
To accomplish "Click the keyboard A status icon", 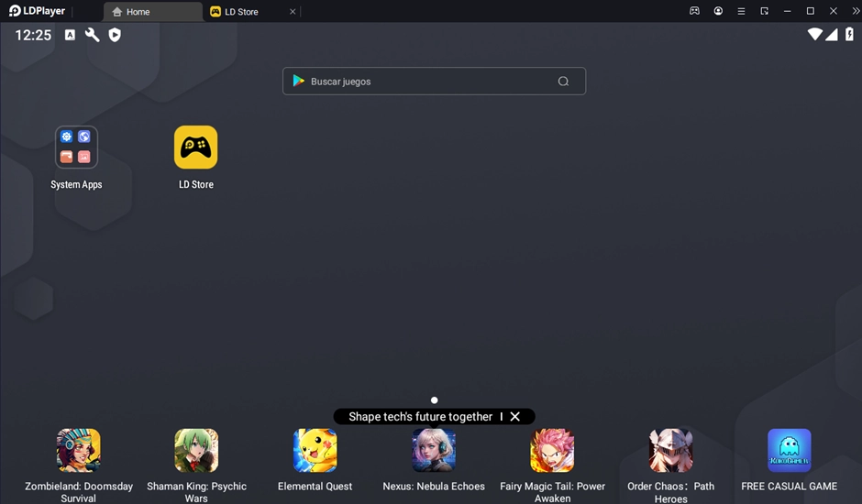I will point(70,35).
